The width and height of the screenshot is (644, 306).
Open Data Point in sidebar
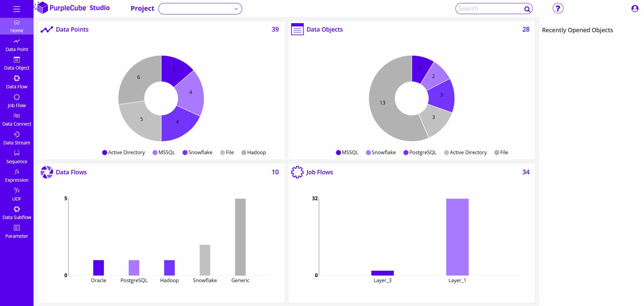pyautogui.click(x=17, y=45)
